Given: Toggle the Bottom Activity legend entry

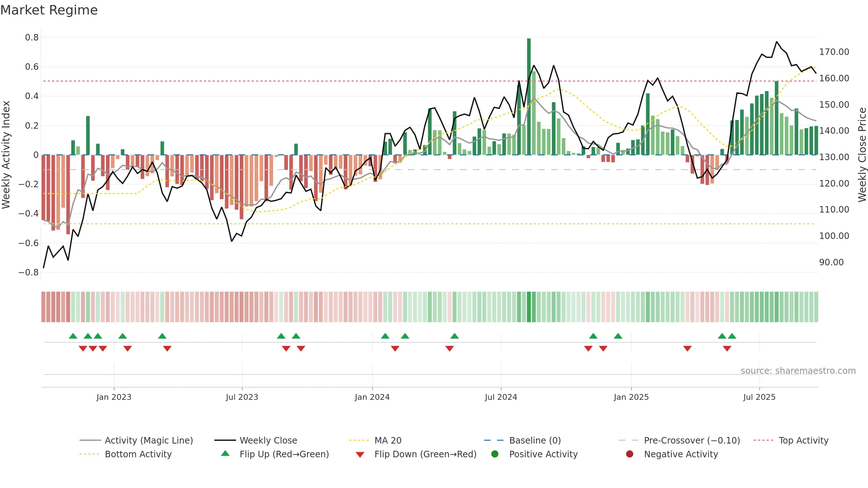Looking at the screenshot, I should pos(125,454).
